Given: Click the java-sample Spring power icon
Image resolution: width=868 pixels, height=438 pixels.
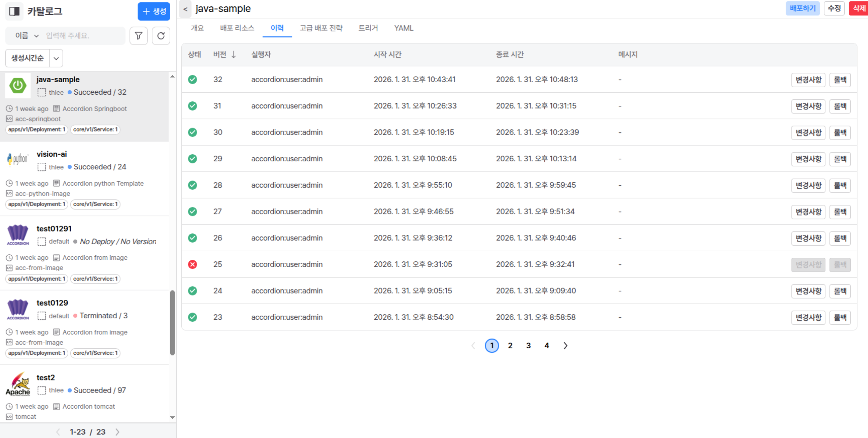Looking at the screenshot, I should (x=18, y=86).
